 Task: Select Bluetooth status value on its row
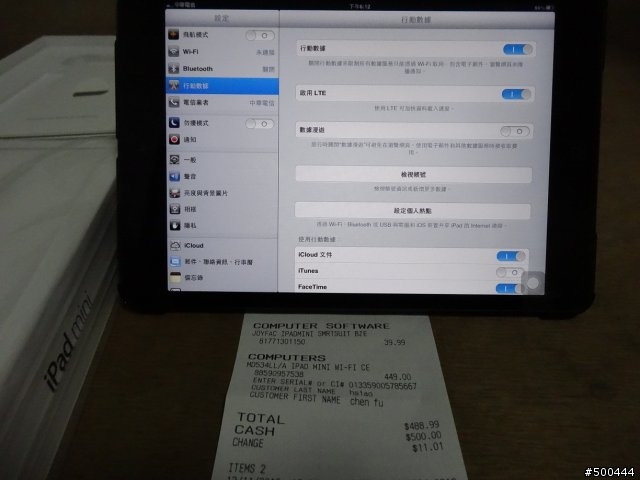coord(268,69)
